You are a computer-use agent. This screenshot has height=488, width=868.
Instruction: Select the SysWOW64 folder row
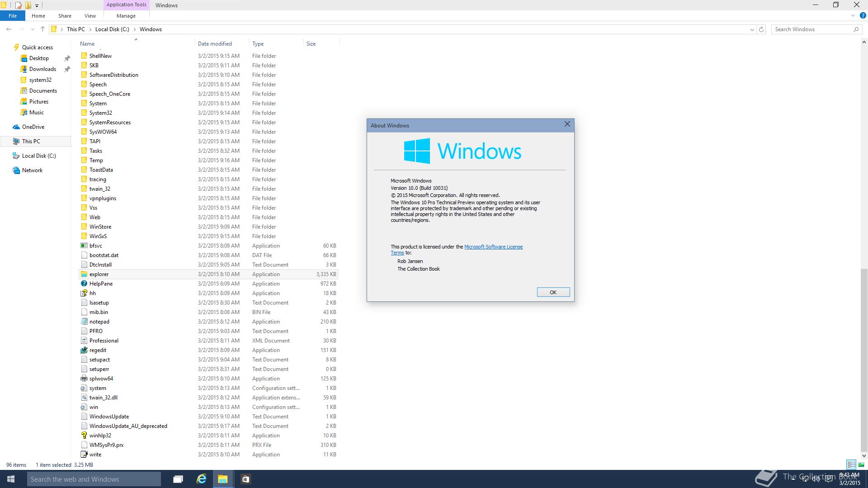click(208, 132)
